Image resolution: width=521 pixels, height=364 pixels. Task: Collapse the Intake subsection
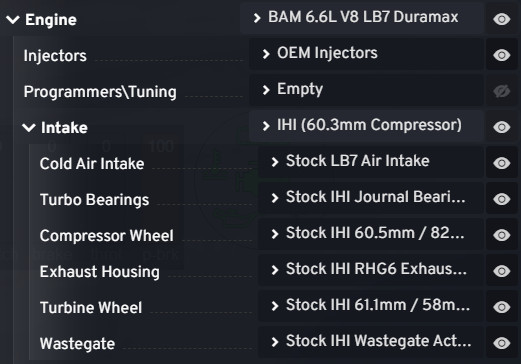[x=29, y=128]
